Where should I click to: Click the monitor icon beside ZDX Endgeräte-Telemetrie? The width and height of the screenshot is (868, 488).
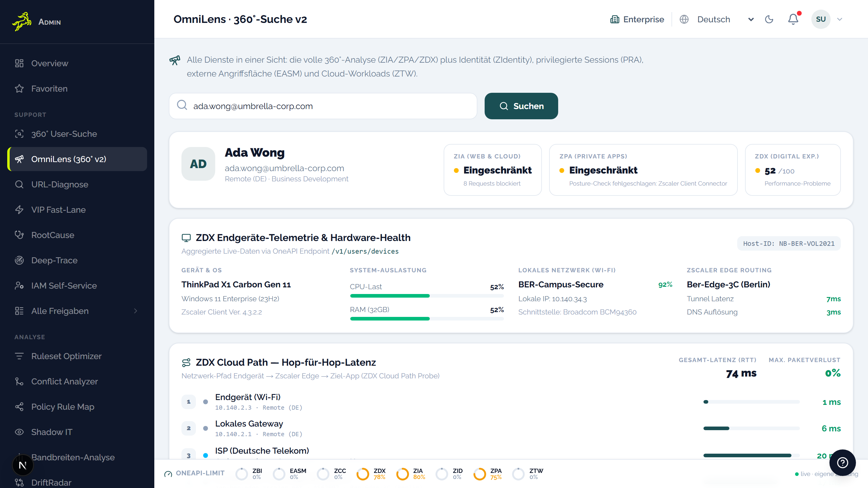point(186,238)
